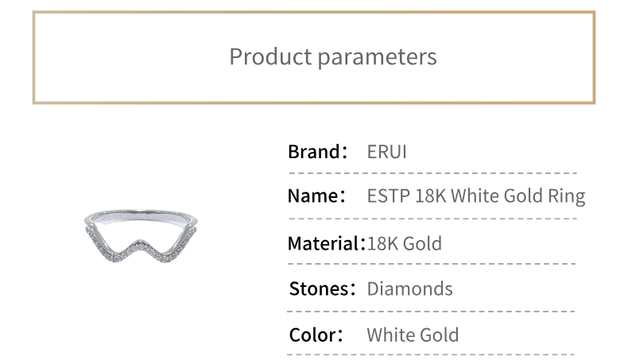Click the white gold ring image

pyautogui.click(x=141, y=235)
